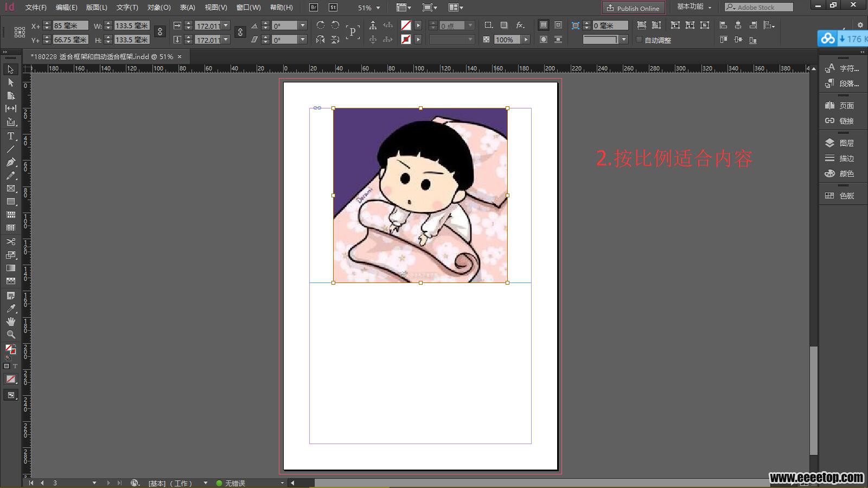Toggle the no text wrap button
This screenshot has width=868, height=488.
543,25
